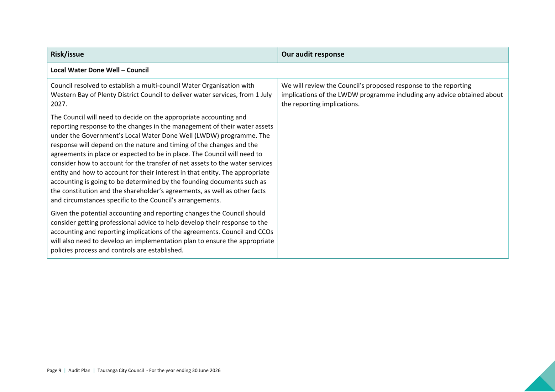Click "Audit Plan" in the page footer

click(79, 370)
